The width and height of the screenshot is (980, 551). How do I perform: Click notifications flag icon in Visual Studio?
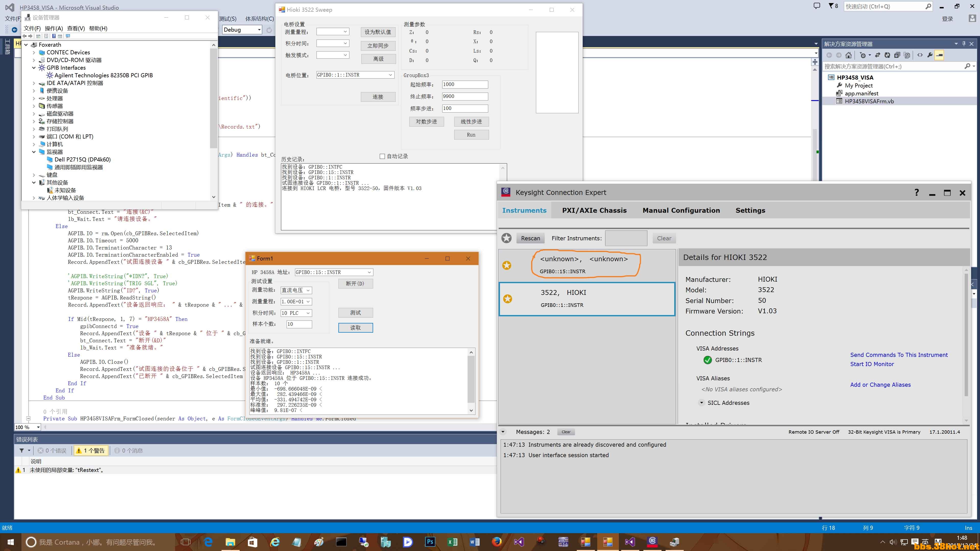coord(833,6)
